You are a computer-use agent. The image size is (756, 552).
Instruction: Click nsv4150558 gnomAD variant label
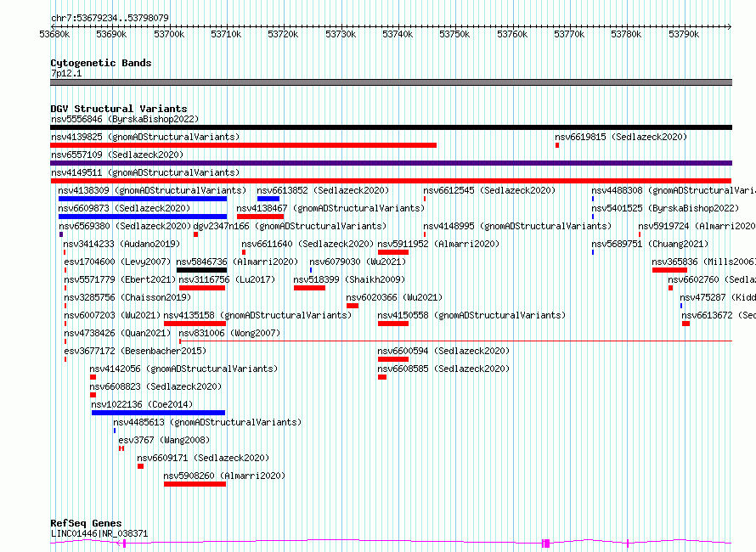click(471, 315)
